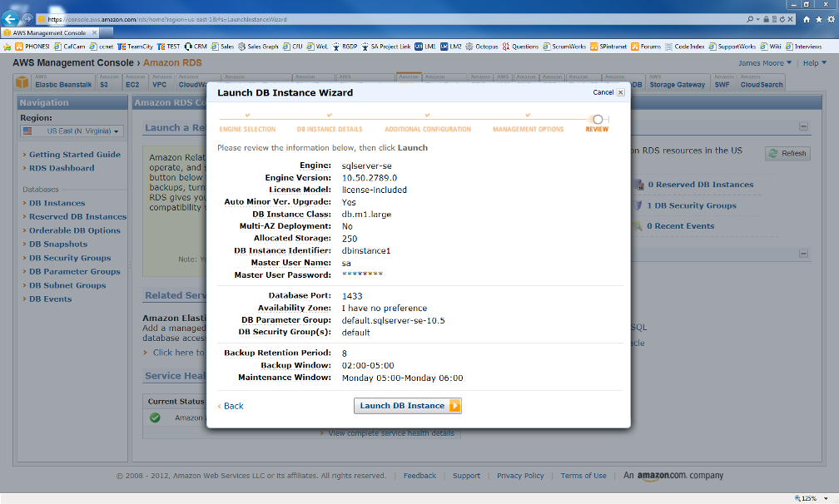Open the EC2 service tab

136,82
